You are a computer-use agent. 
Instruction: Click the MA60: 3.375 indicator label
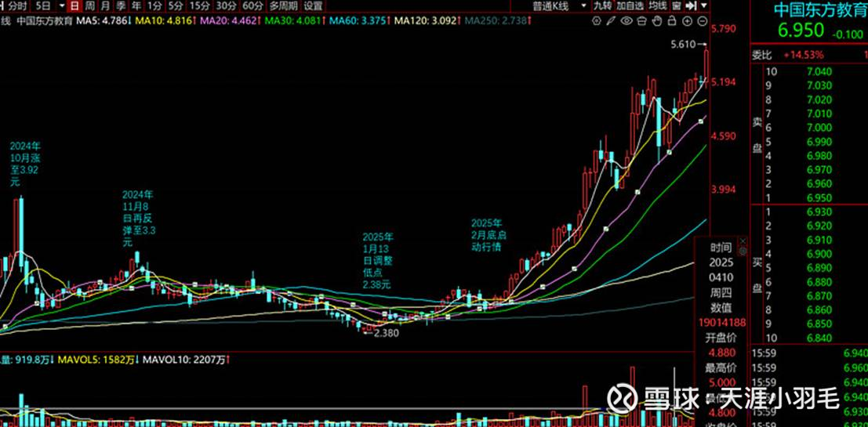[360, 21]
